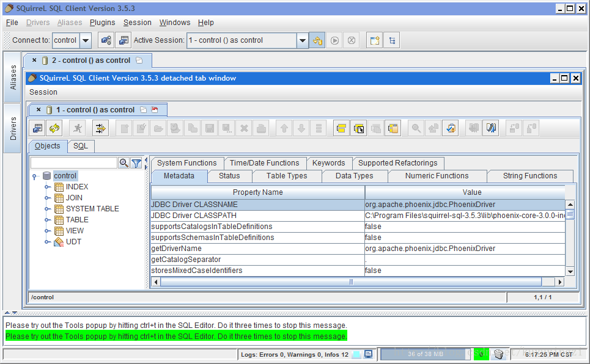Click the red reattach icon on tab 1
Screen dimensions: 590x364
(x=155, y=109)
